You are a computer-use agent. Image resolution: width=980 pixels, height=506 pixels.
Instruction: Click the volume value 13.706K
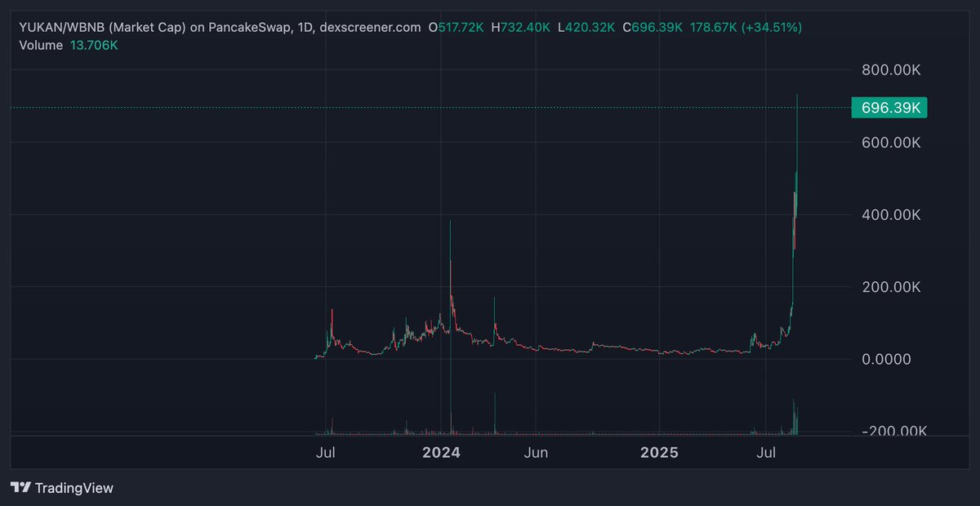(x=94, y=45)
